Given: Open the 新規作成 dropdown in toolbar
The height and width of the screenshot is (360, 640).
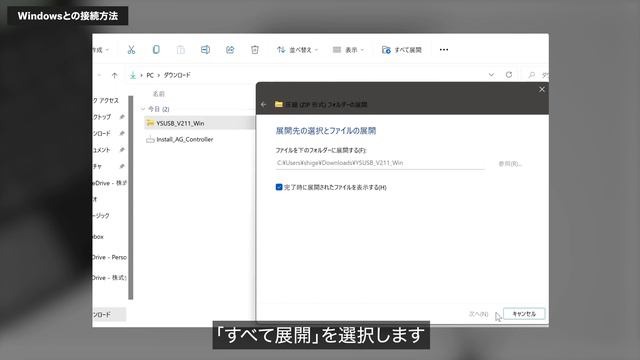Looking at the screenshot, I should [x=101, y=50].
